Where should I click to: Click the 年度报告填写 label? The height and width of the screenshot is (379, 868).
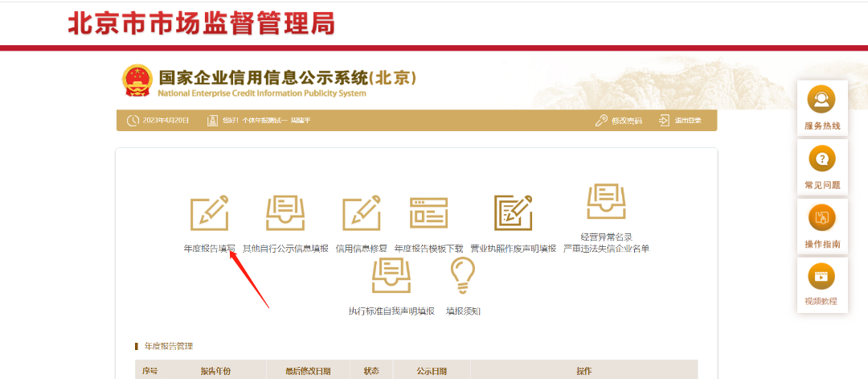(x=209, y=249)
